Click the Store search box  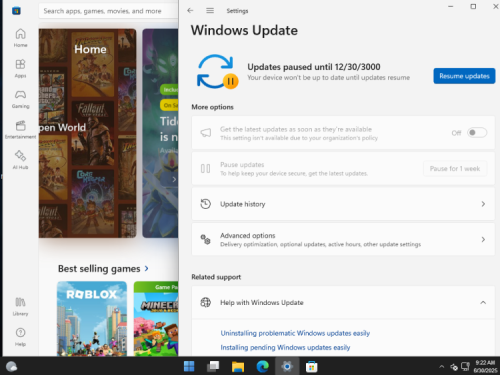tap(108, 11)
